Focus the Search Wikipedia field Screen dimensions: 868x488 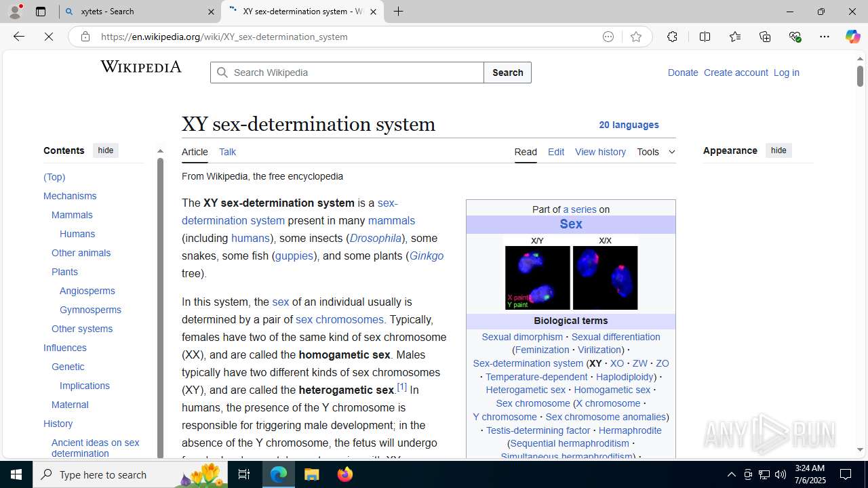pyautogui.click(x=347, y=73)
